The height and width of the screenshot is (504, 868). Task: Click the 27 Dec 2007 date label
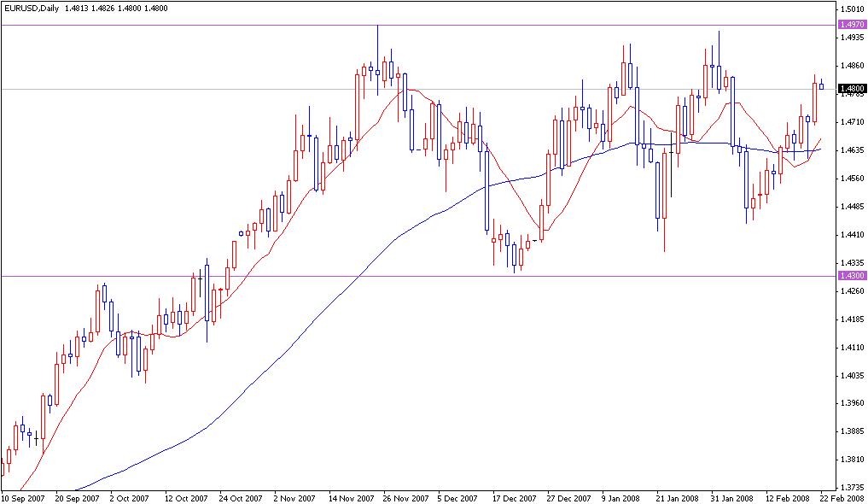click(x=569, y=499)
